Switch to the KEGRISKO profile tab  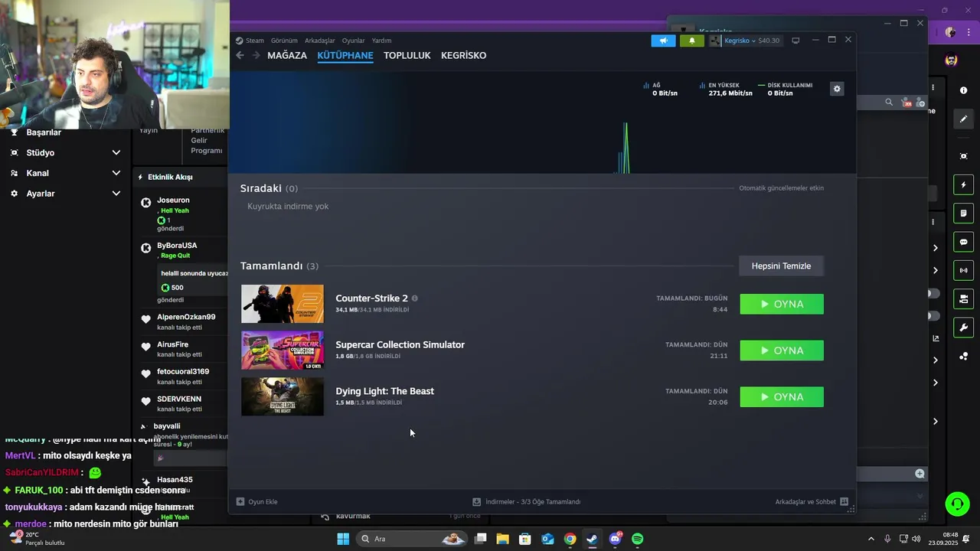coord(463,55)
